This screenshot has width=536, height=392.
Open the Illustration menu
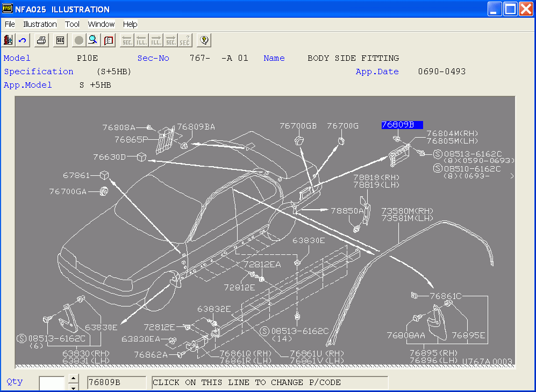tap(40, 24)
